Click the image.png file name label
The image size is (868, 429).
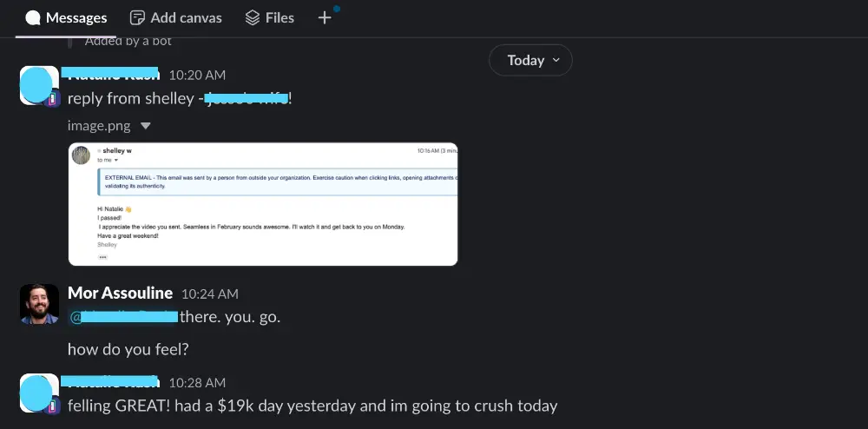tap(99, 126)
